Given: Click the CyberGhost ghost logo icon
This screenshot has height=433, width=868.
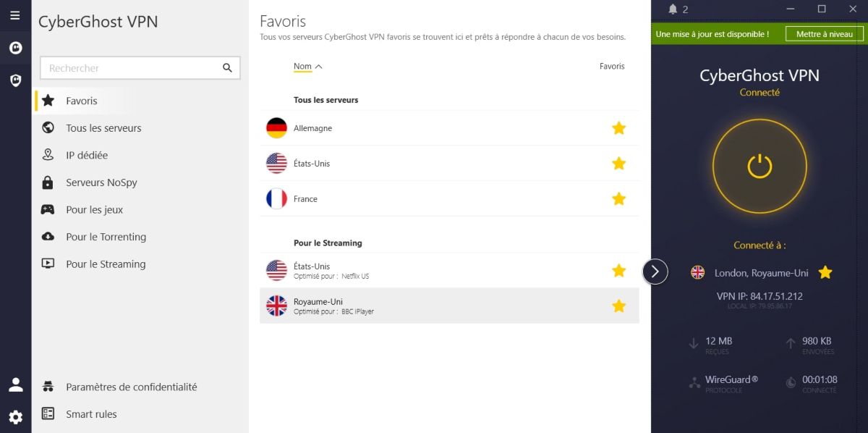Looking at the screenshot, I should [x=15, y=48].
